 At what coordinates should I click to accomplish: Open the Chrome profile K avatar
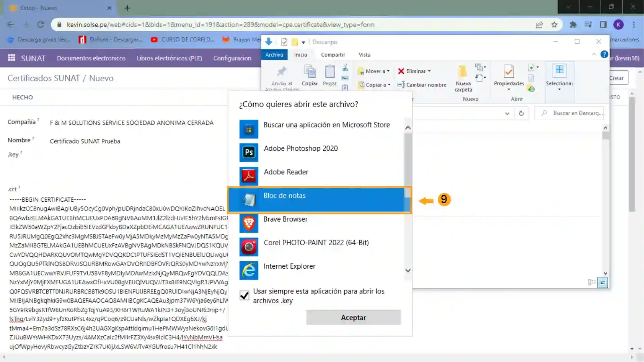point(618,24)
